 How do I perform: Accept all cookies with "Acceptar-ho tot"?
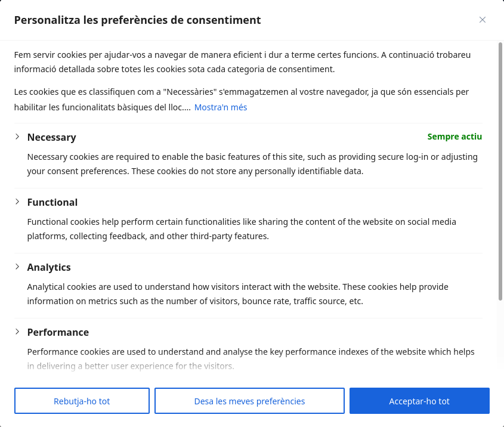click(419, 401)
